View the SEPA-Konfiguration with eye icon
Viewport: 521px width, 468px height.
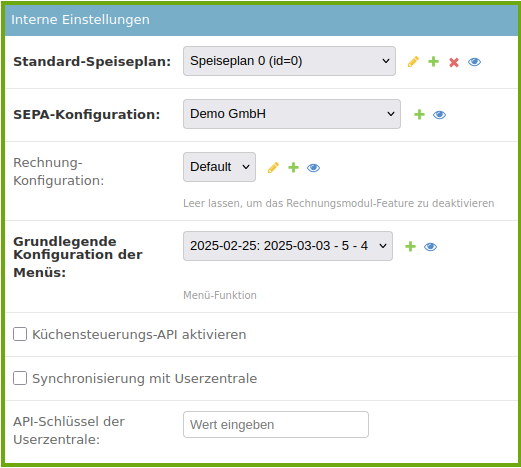439,115
